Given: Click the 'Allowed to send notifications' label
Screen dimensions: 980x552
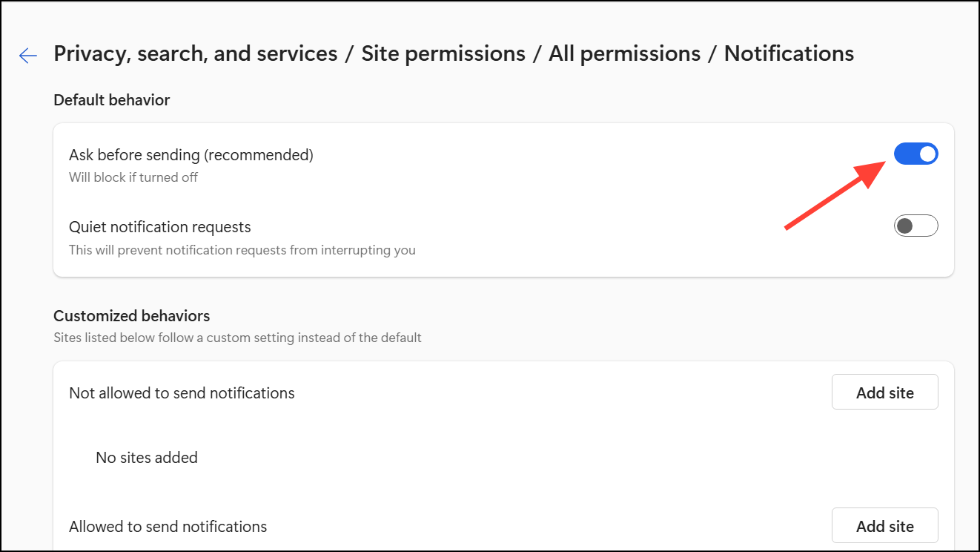Looking at the screenshot, I should pos(168,527).
